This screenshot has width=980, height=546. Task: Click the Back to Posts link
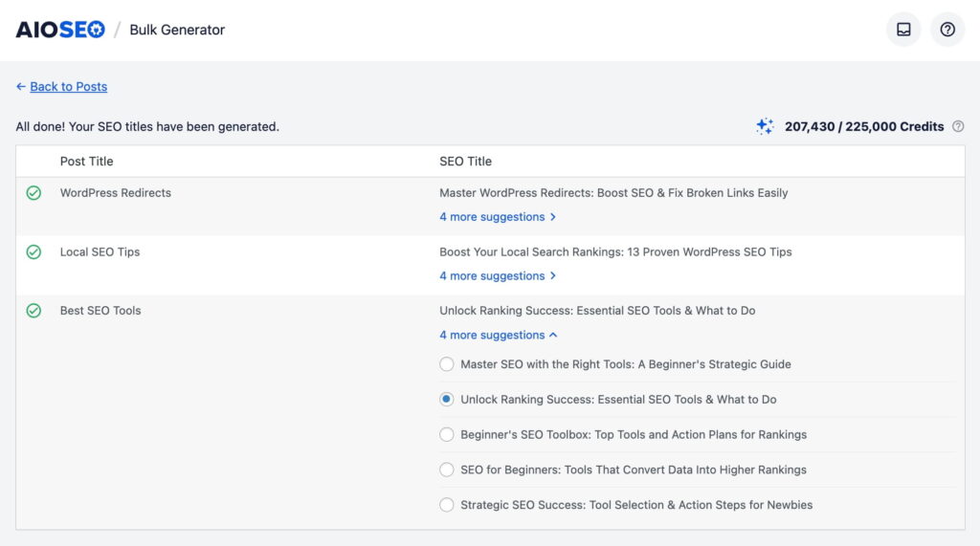68,87
